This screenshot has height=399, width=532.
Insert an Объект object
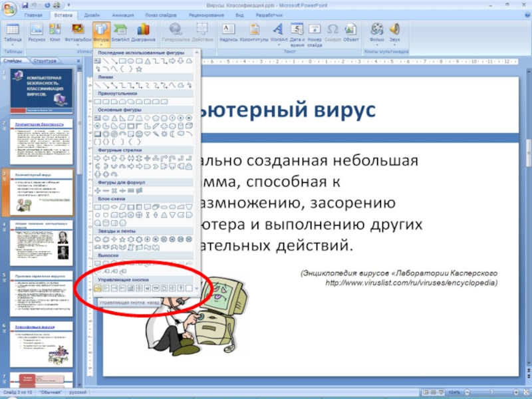(351, 33)
